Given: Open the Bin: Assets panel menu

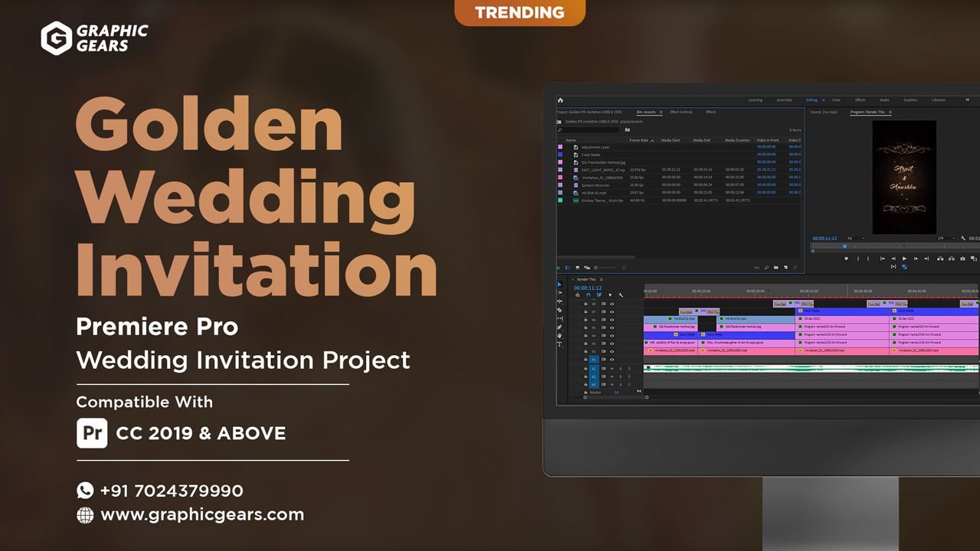Looking at the screenshot, I should [661, 112].
